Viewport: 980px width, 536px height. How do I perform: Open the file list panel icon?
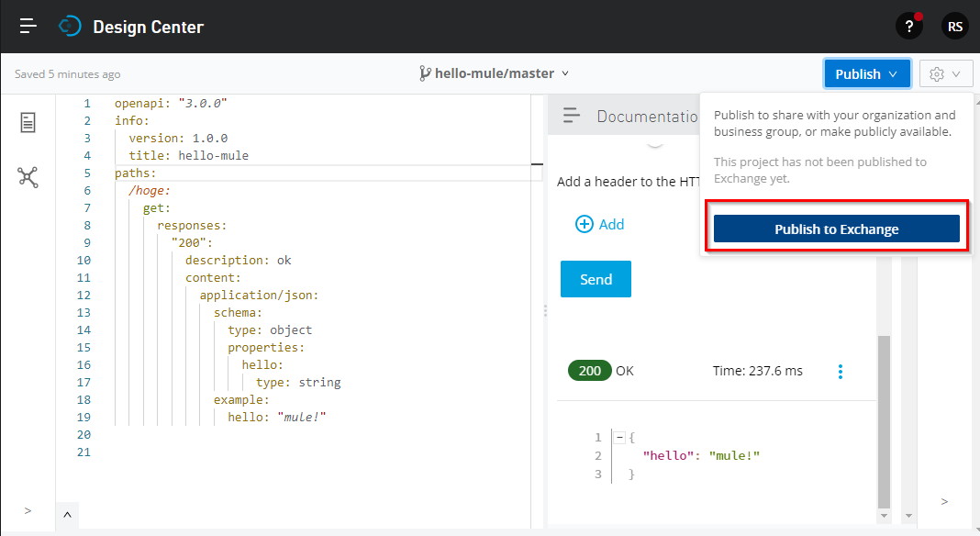[28, 121]
